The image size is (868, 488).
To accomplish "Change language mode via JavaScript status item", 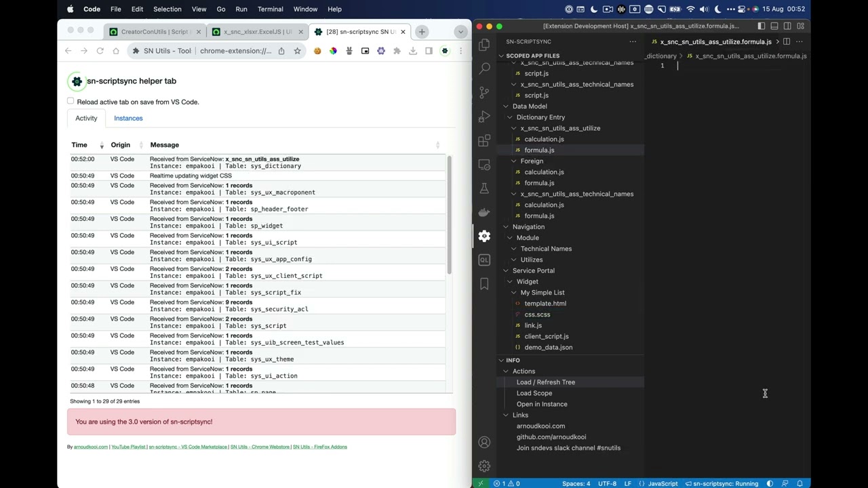I will click(663, 483).
